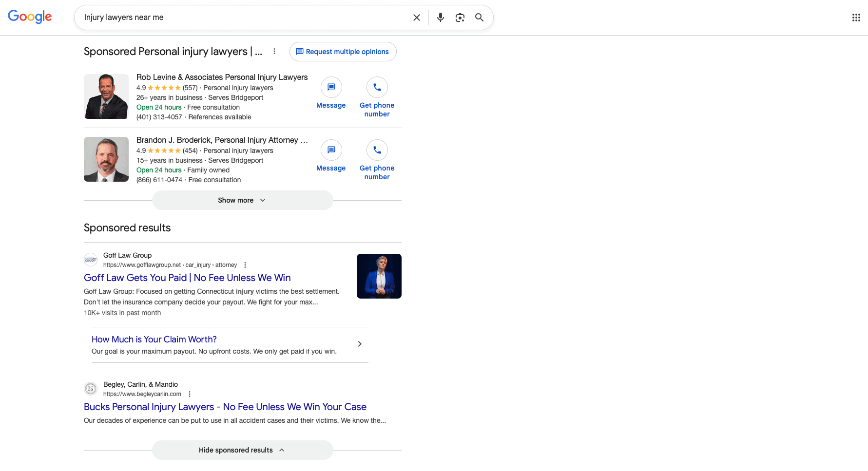The height and width of the screenshot is (471, 868).
Task: Click Brandon Broderick 4.9 star rating (454)
Action: click(x=167, y=151)
